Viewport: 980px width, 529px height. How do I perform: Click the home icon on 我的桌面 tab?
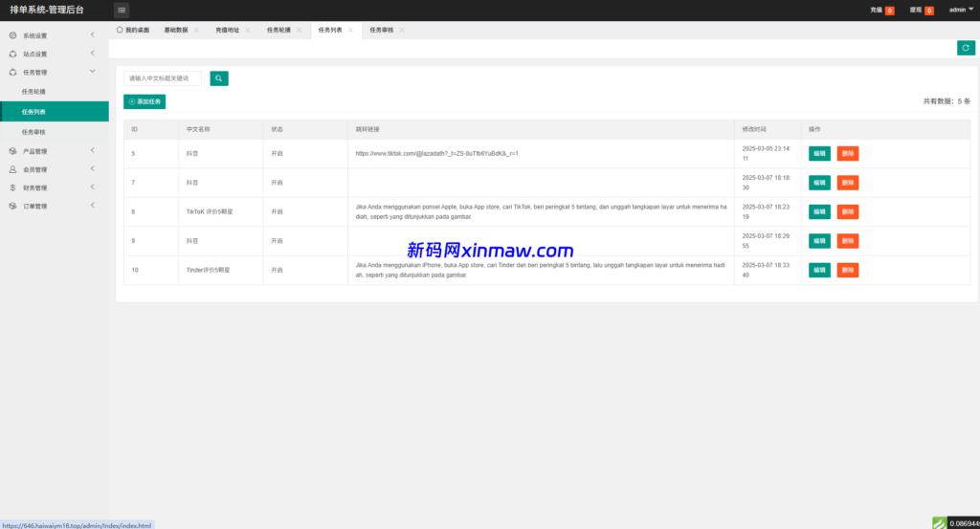[120, 30]
